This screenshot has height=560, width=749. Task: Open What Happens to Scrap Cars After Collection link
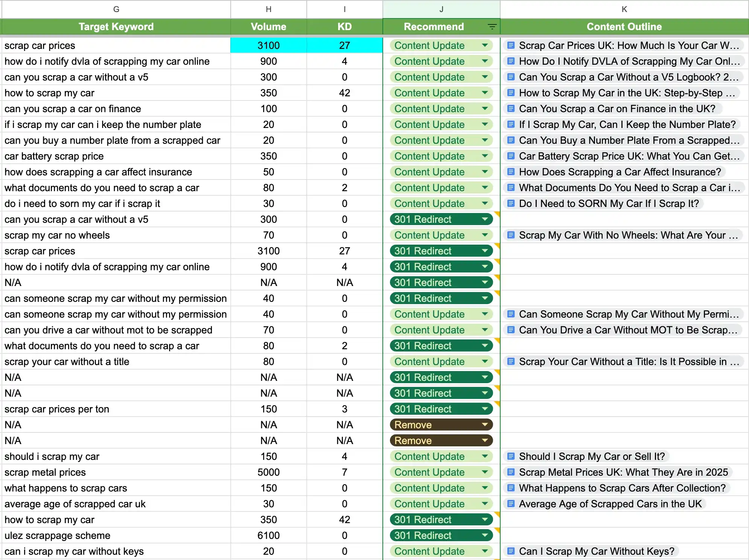(x=622, y=488)
